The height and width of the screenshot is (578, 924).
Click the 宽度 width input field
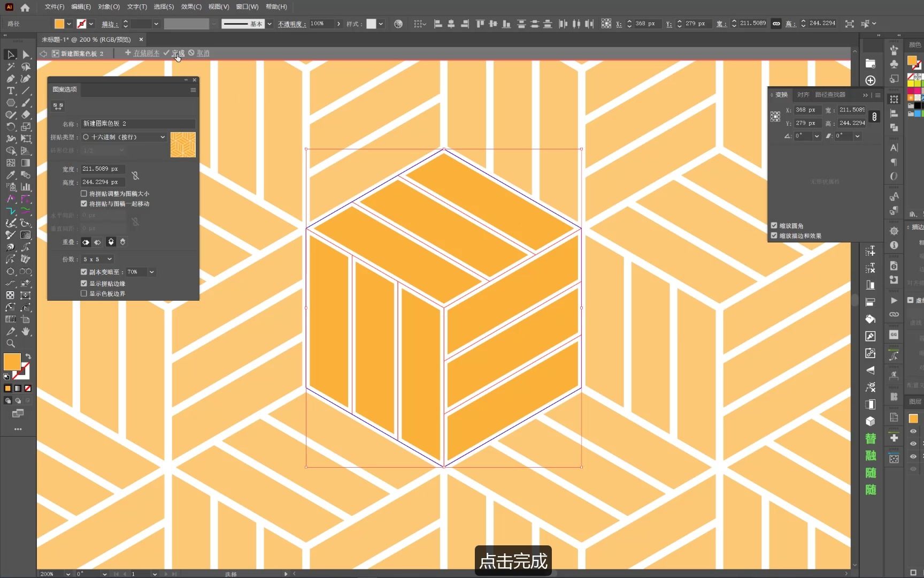coord(103,169)
